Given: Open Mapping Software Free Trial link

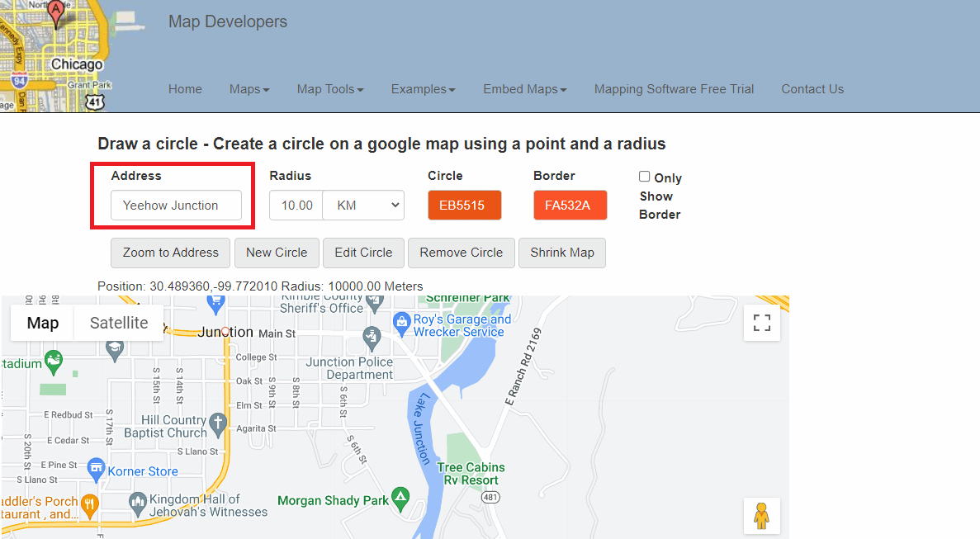Looking at the screenshot, I should (674, 89).
